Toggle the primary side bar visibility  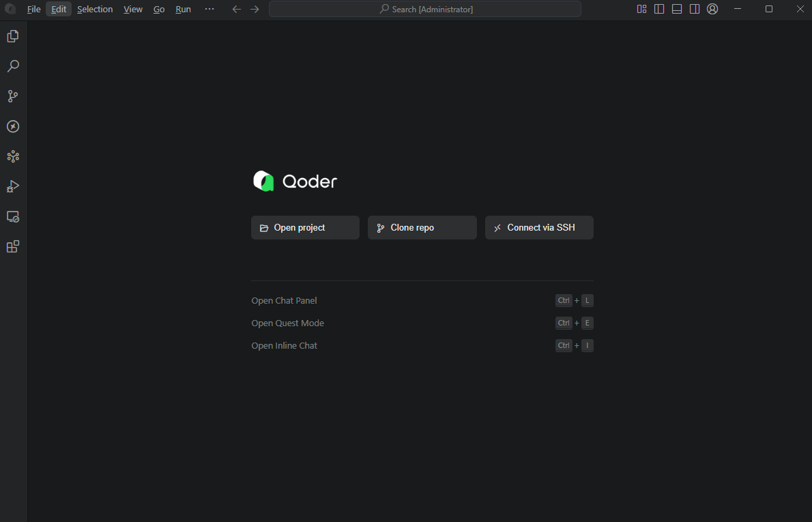pos(659,9)
